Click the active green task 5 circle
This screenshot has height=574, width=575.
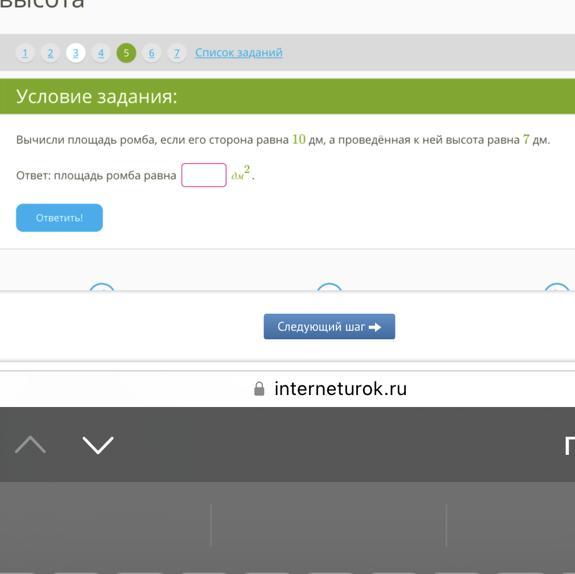(x=126, y=53)
